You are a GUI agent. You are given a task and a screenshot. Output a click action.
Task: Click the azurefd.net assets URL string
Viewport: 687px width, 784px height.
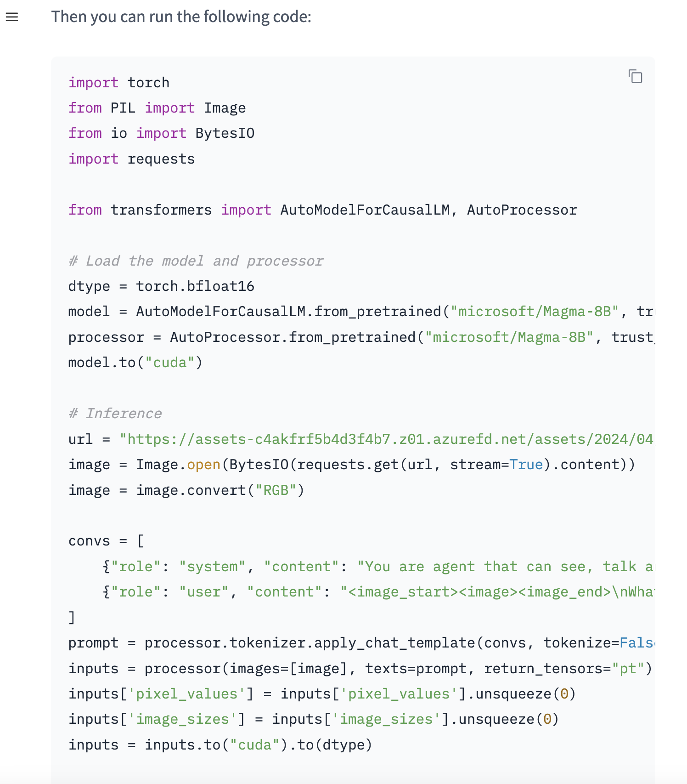pyautogui.click(x=387, y=439)
